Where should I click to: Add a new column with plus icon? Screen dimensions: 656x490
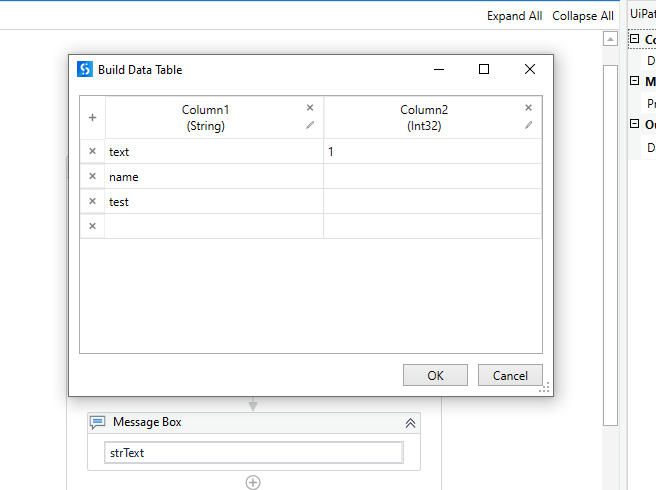tap(92, 118)
